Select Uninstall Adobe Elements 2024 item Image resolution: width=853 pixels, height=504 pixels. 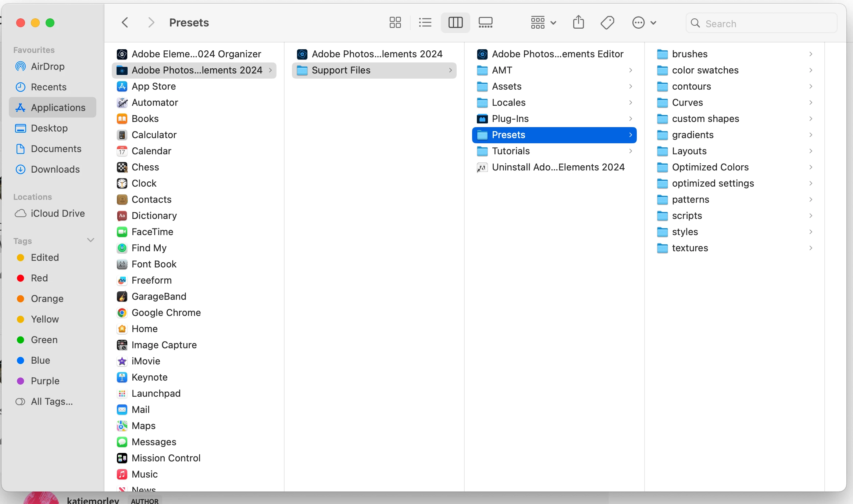(x=558, y=167)
